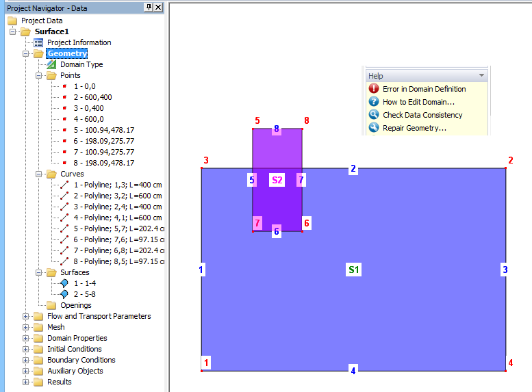This screenshot has width=532, height=392.
Task: Click blue curve label 8 atop S2
Action: click(277, 129)
